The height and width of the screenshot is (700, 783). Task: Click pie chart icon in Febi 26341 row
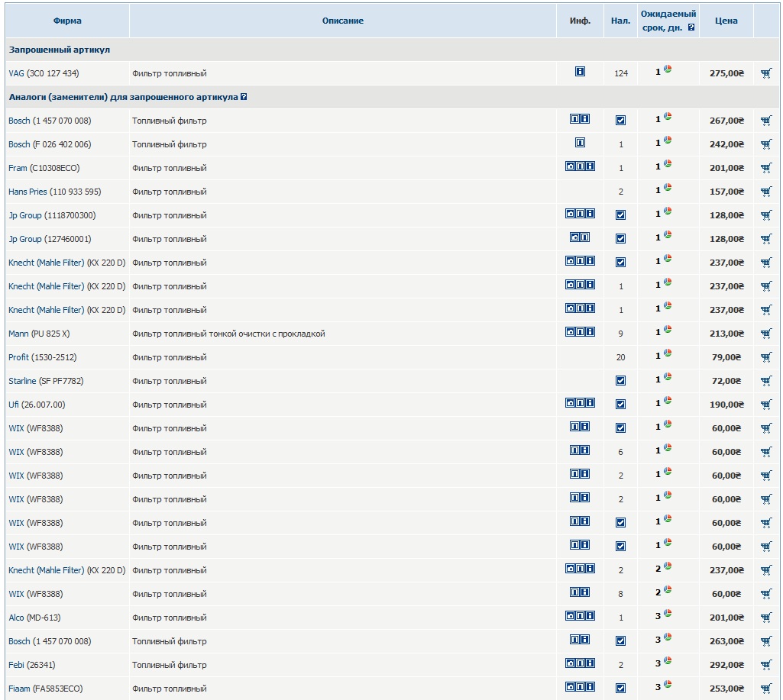point(668,661)
